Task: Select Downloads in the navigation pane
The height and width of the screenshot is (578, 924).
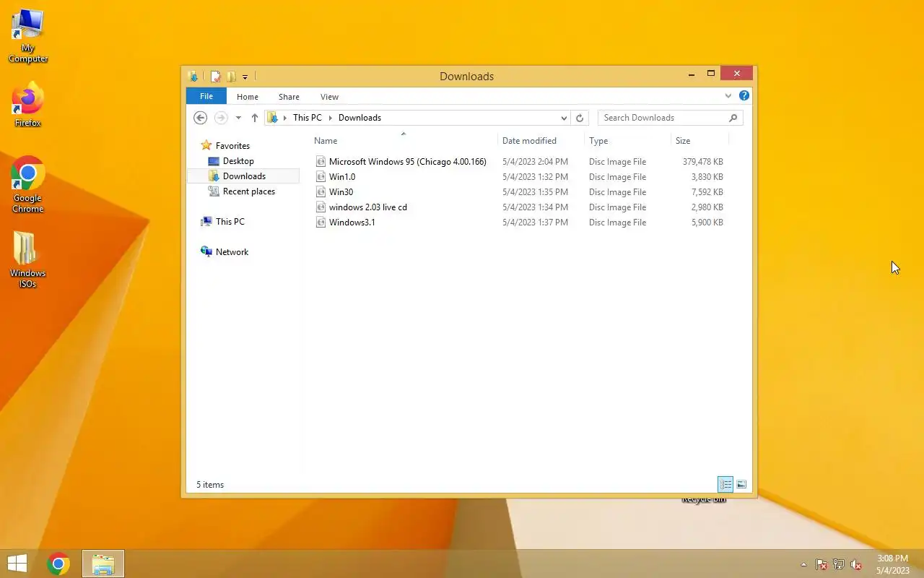Action: click(244, 176)
